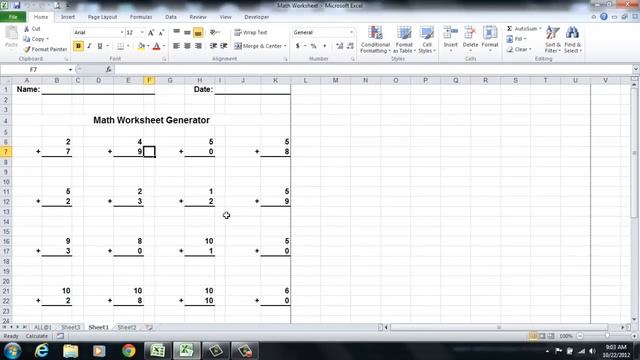640x360 pixels.
Task: Open Find & Select
Action: (x=573, y=39)
